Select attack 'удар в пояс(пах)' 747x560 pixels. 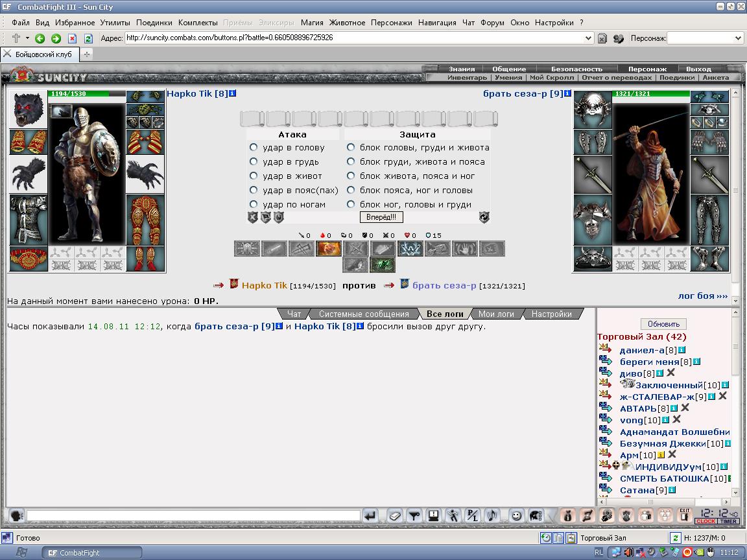click(x=254, y=190)
